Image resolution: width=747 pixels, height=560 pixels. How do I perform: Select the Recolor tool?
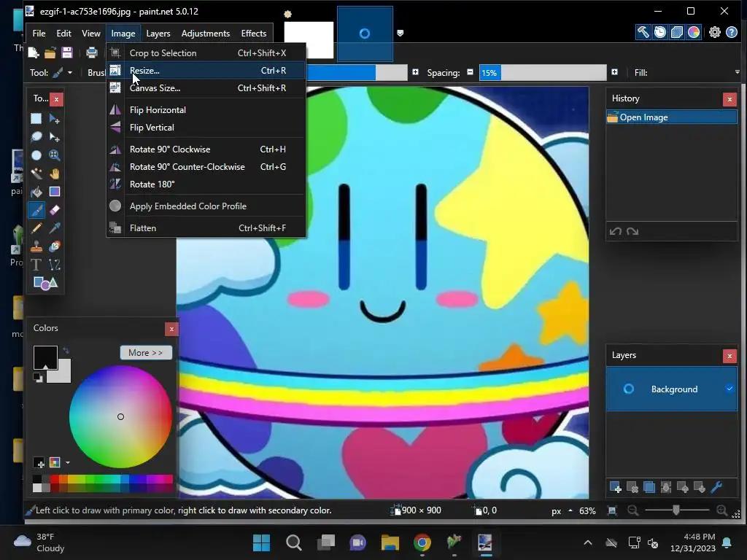(54, 246)
